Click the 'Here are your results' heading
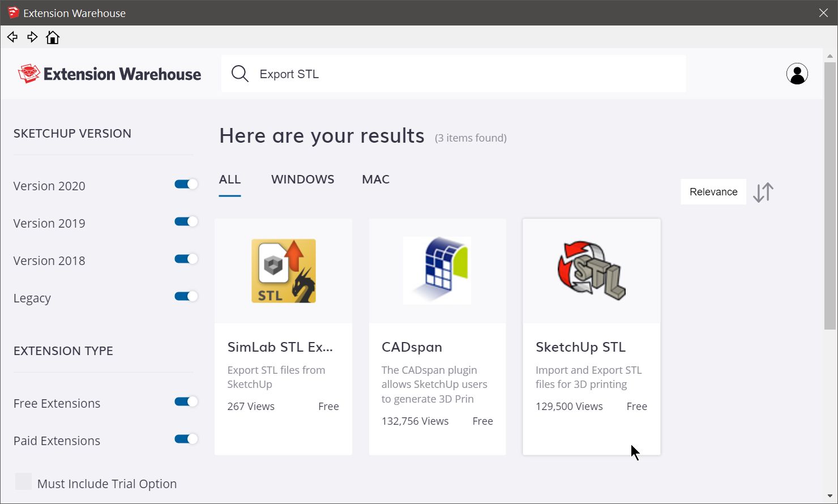This screenshot has width=838, height=504. click(x=322, y=136)
